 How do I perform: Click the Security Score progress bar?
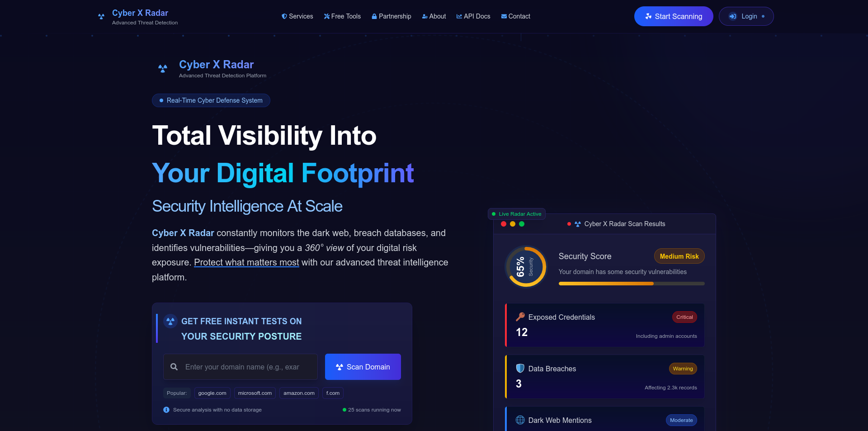coord(631,284)
